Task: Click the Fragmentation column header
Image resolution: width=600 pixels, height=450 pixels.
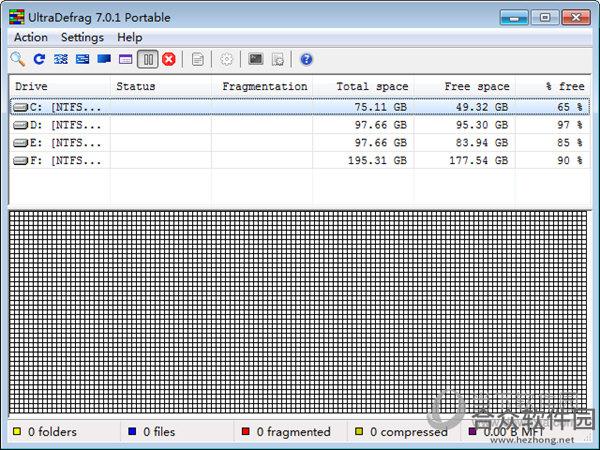Action: click(x=262, y=86)
